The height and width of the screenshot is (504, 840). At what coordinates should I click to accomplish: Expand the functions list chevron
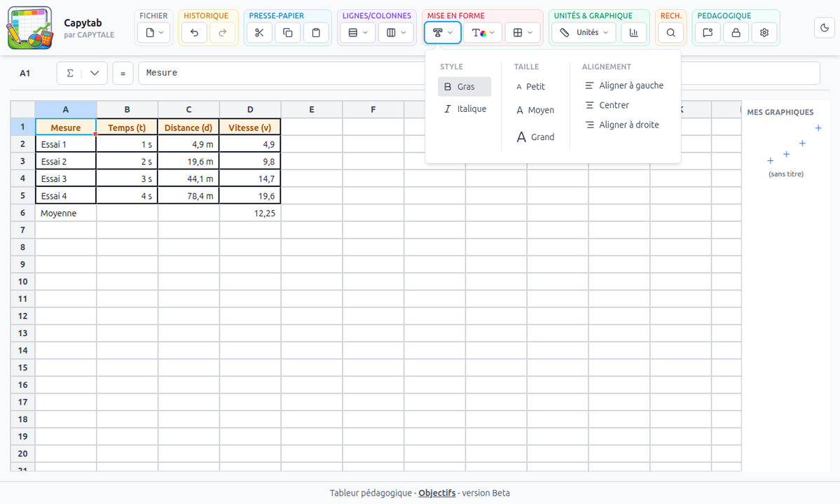pos(95,73)
